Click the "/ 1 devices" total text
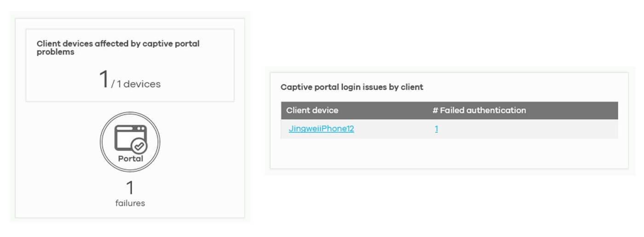This screenshot has height=237, width=644. [x=136, y=84]
